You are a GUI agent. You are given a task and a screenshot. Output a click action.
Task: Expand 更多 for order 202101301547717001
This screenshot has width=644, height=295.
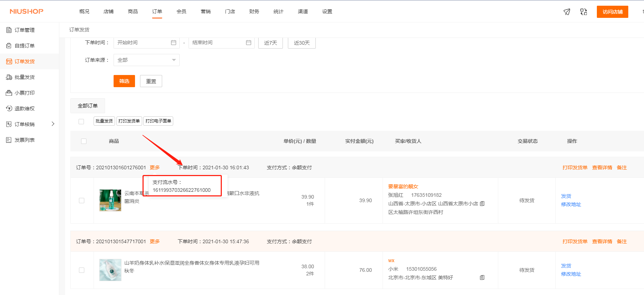tap(155, 241)
